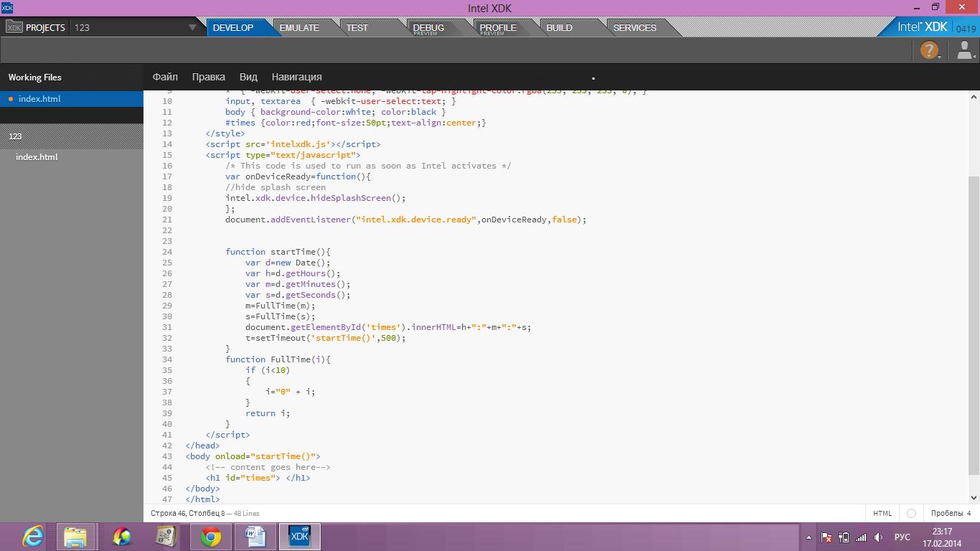The width and height of the screenshot is (980, 551).
Task: Open the Word document in the taskbar
Action: pos(255,537)
